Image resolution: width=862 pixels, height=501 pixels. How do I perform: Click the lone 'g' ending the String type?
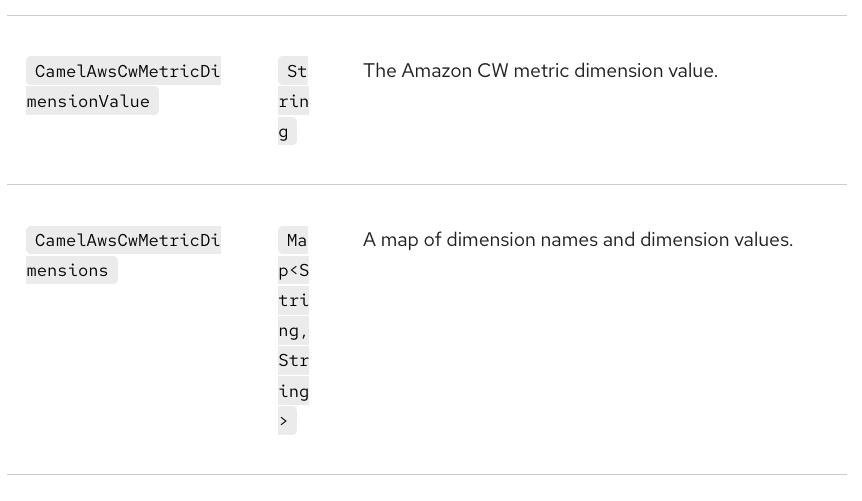click(284, 131)
